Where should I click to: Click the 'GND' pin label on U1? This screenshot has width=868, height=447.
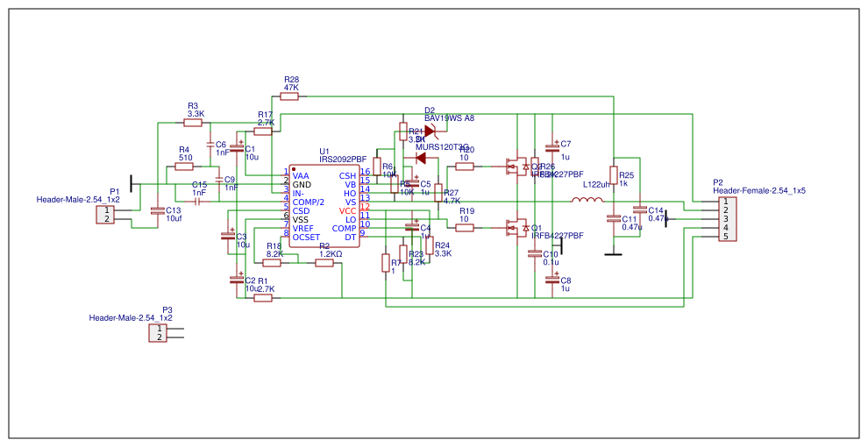(302, 185)
